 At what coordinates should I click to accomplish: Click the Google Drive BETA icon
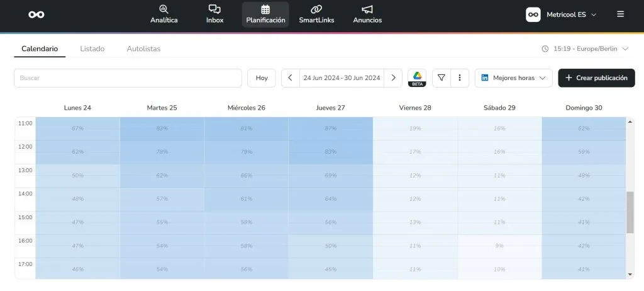[x=416, y=78]
